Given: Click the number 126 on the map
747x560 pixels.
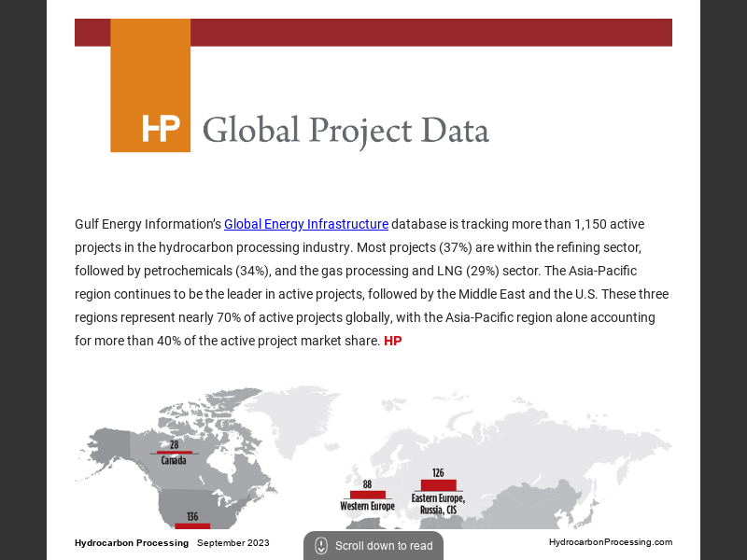Looking at the screenshot, I should 438,473.
